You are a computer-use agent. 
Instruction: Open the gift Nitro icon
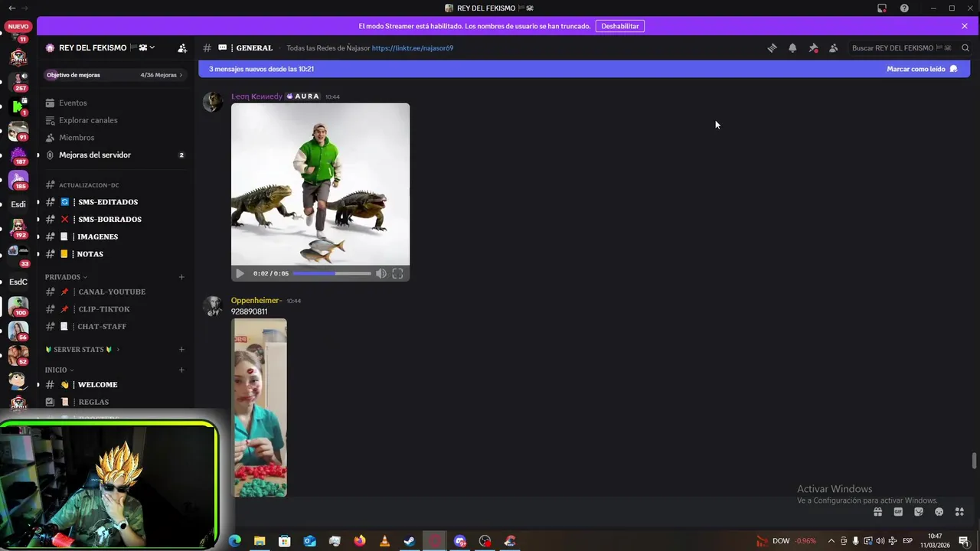[878, 512]
